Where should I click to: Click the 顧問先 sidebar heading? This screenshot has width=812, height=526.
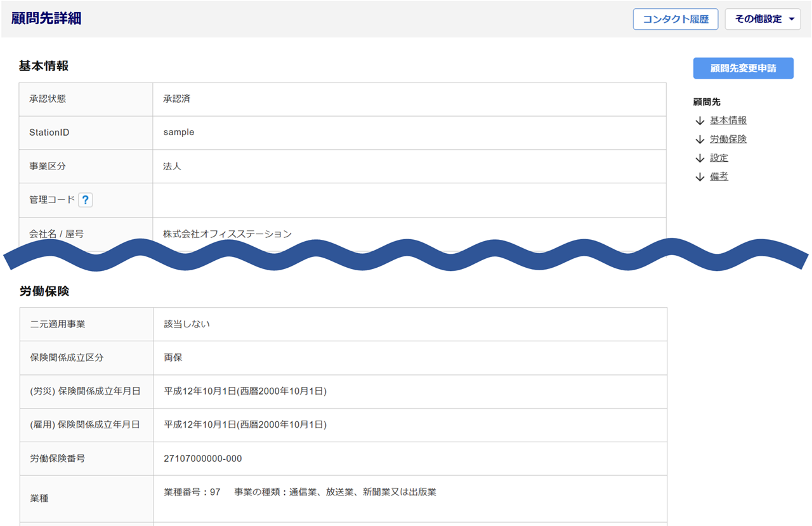tap(707, 102)
